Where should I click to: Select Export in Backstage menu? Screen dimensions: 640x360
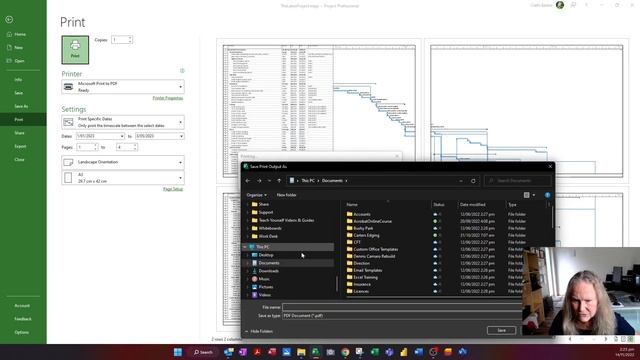click(x=20, y=146)
